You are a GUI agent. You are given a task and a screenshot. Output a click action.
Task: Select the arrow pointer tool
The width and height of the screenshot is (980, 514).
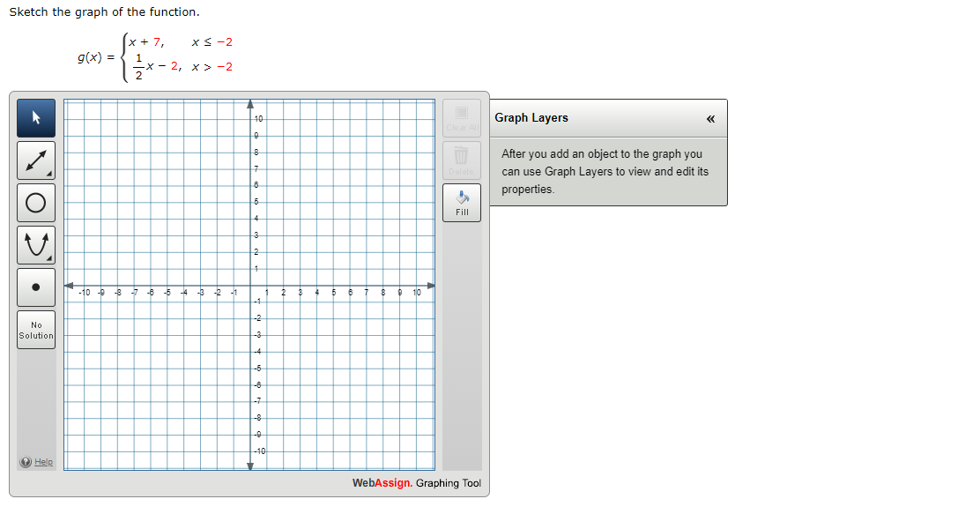(x=35, y=117)
